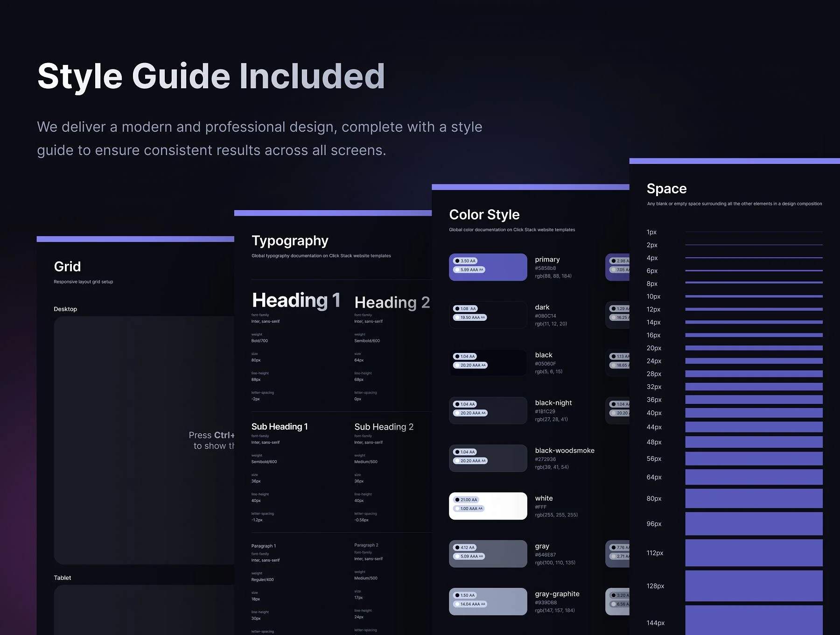Click the "#5858b8" hex value
Viewport: 840px width, 635px height.
[546, 268]
